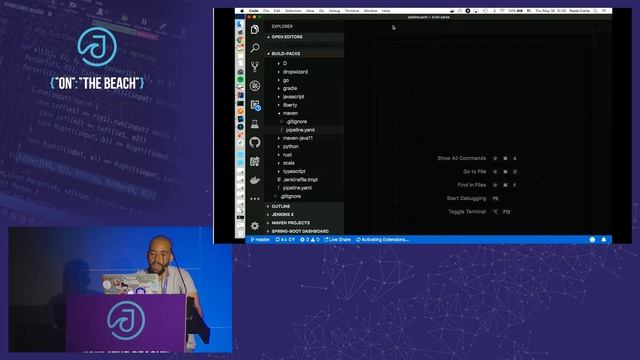The height and width of the screenshot is (360, 640).
Task: Expand the scala folder
Action: point(305,163)
